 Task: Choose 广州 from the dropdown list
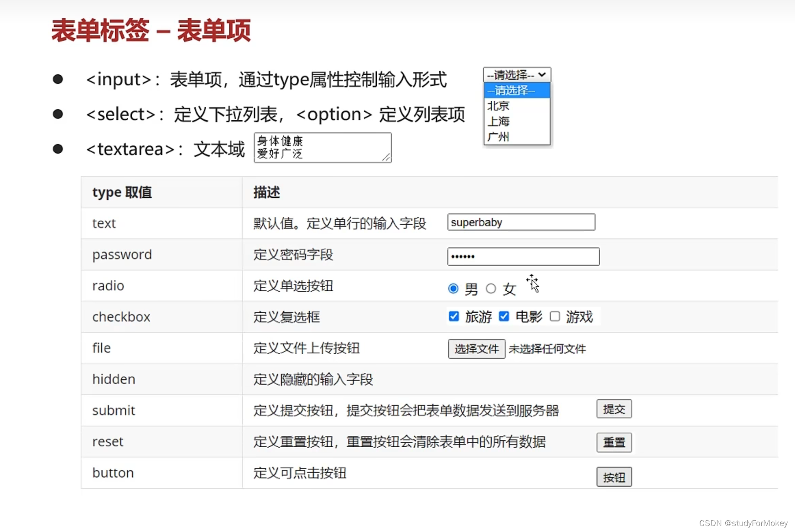point(517,137)
